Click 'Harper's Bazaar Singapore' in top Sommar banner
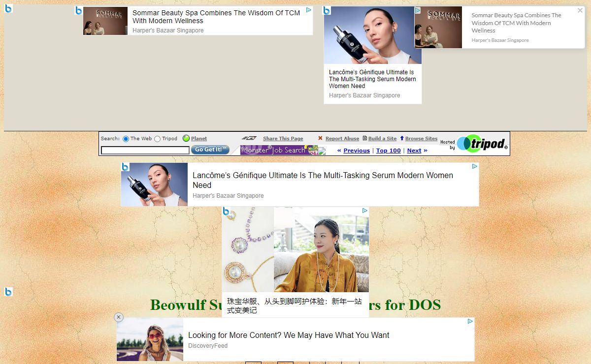 click(x=168, y=30)
